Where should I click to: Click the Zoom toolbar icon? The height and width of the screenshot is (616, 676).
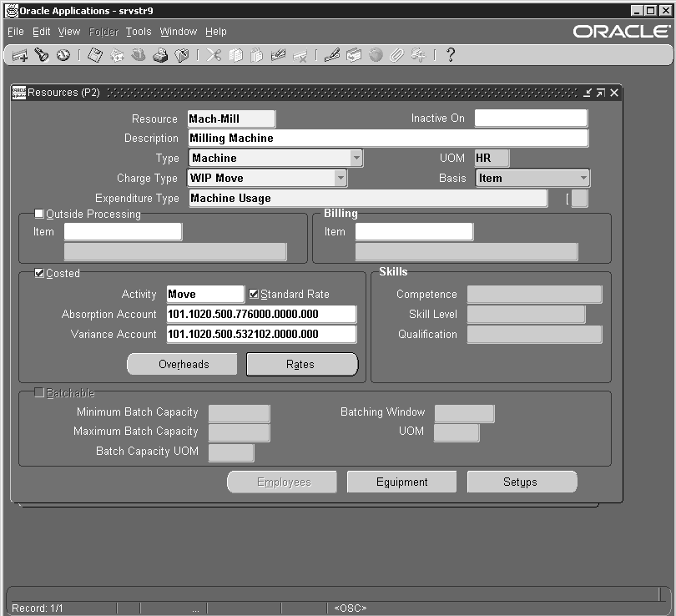click(354, 55)
